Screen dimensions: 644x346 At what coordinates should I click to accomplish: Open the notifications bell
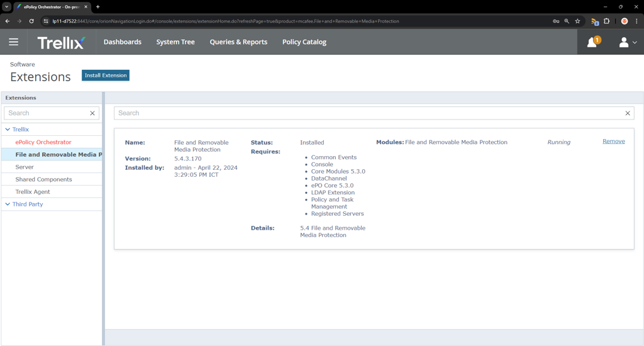(x=592, y=42)
